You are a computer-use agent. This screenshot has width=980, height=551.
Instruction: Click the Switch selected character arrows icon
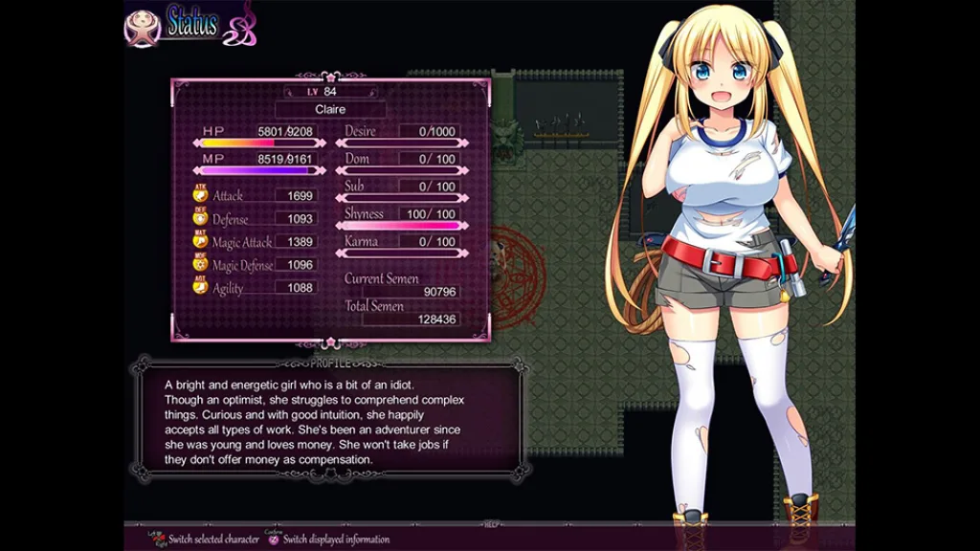point(158,539)
